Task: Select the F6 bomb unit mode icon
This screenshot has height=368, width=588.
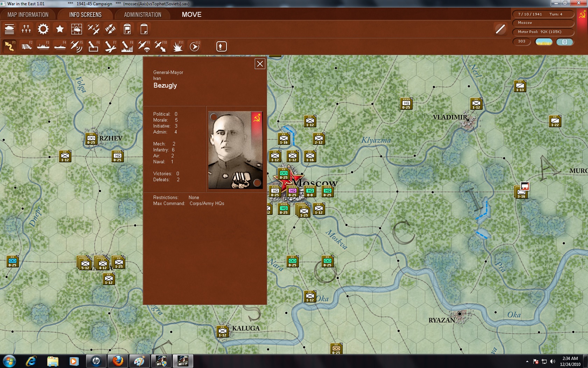Action: coord(93,46)
